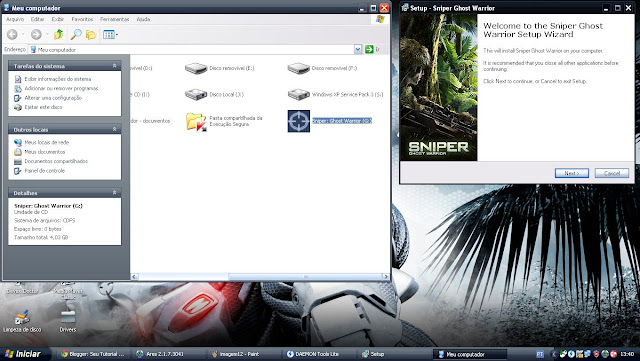Open the Drivers desktop icon

(x=68, y=321)
